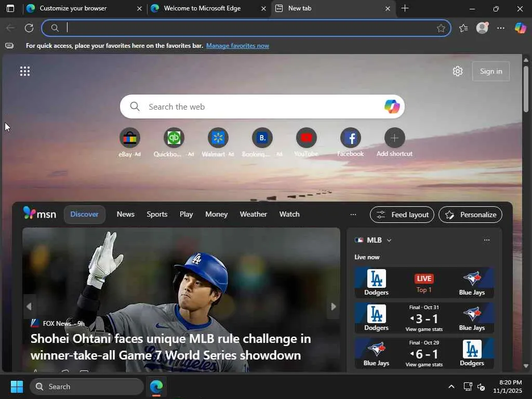532x399 pixels.
Task: Open the Weather feed tab
Action: point(254,215)
